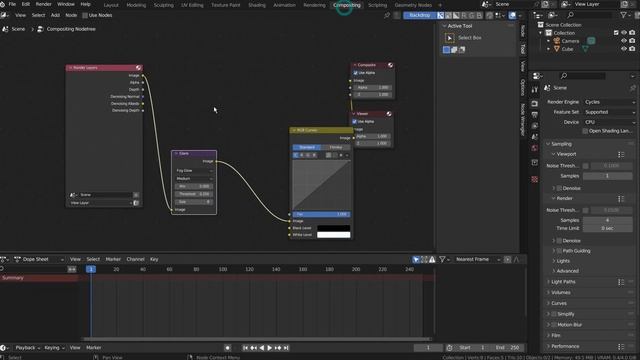Click the Dope Sheet only-errors warning icon
Screen dimensions: 640x360
pos(432,259)
